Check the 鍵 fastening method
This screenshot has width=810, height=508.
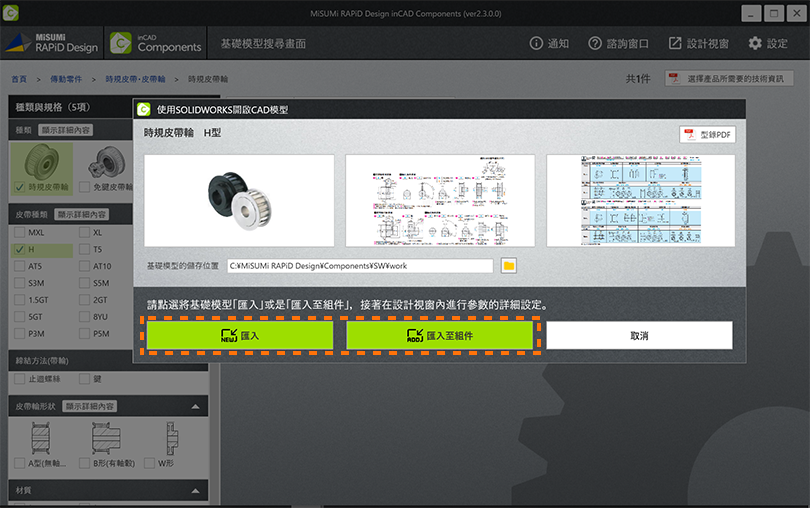85,379
